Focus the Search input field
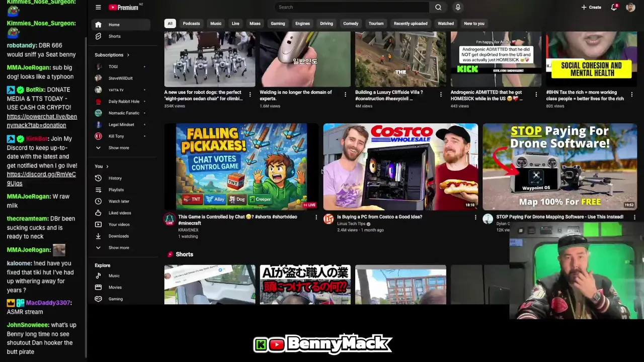 [352, 7]
